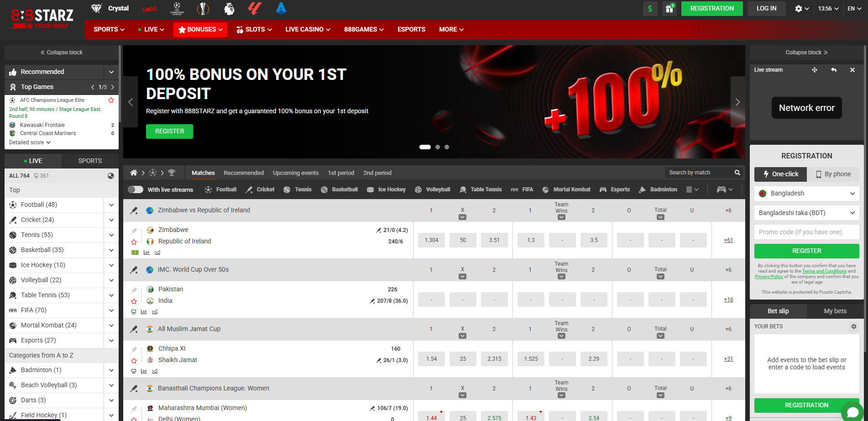The height and width of the screenshot is (421, 868).
Task: Open more sports list dropdown
Action: 692,189
